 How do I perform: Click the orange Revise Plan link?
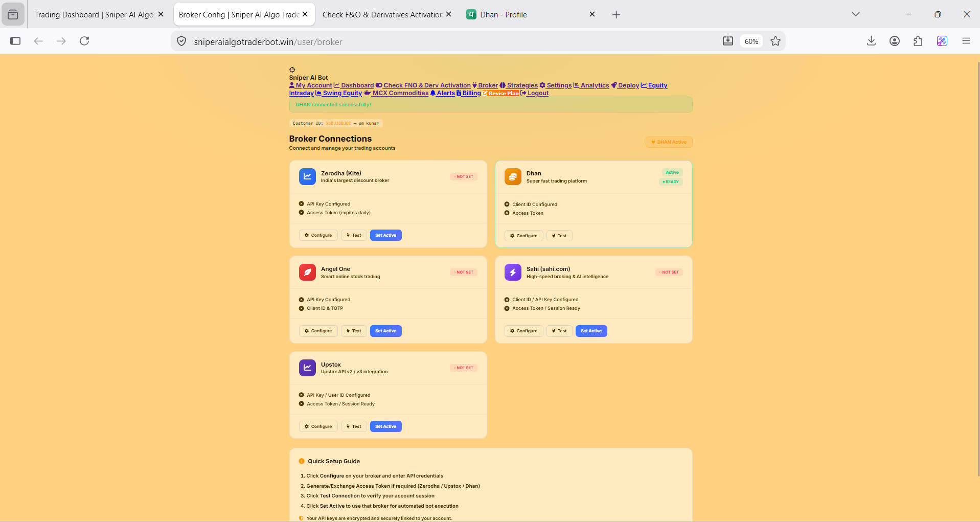coord(500,93)
